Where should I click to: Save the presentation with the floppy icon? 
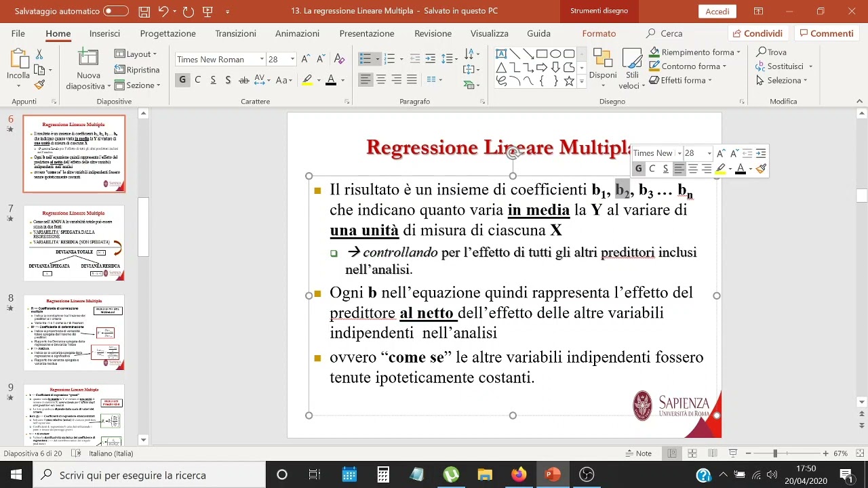click(144, 12)
